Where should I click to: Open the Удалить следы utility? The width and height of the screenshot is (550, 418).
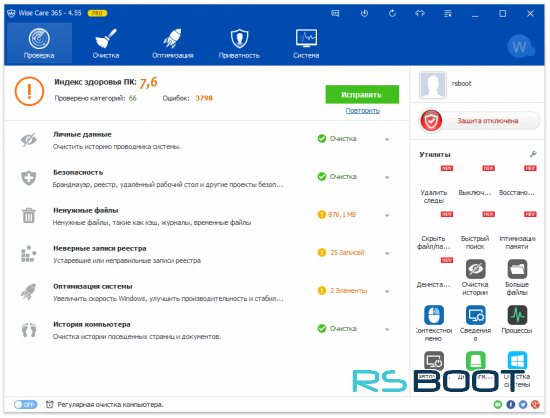(x=434, y=185)
